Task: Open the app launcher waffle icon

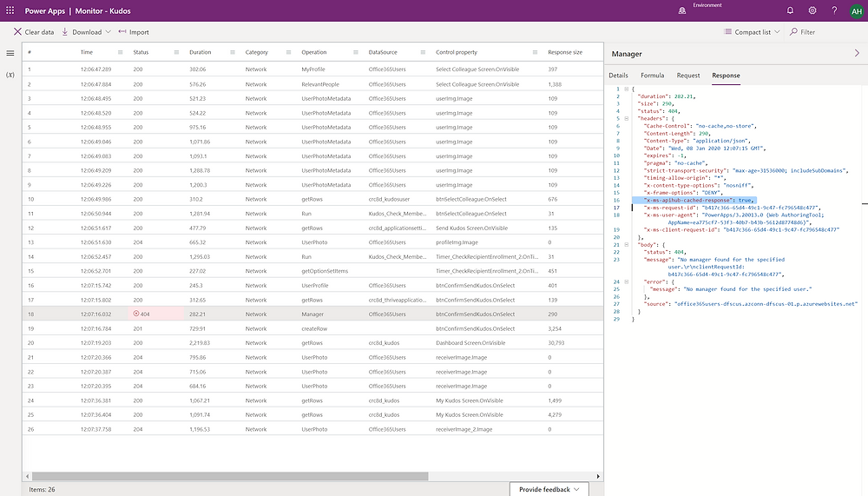Action: [x=10, y=10]
